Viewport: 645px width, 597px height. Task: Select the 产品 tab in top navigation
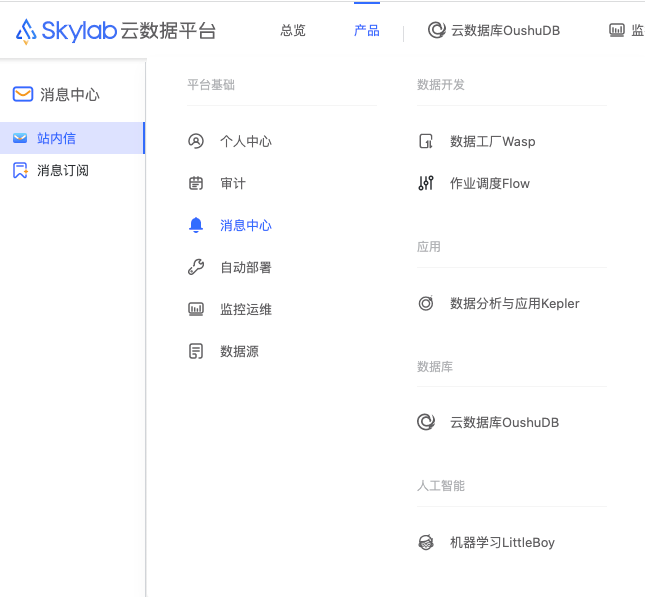click(x=367, y=30)
